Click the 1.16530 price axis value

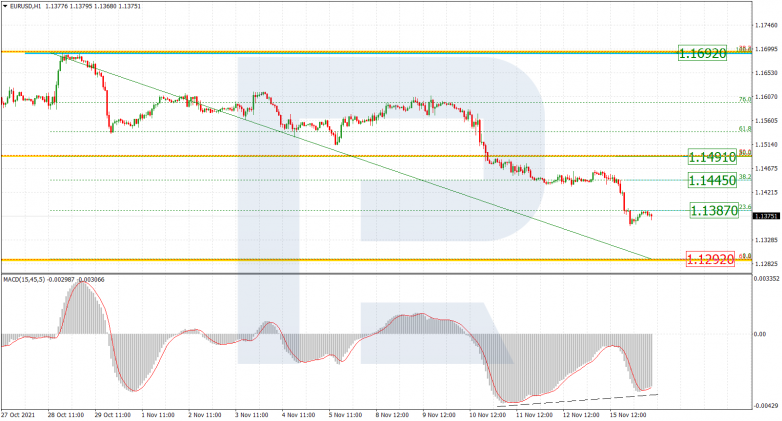tap(766, 73)
